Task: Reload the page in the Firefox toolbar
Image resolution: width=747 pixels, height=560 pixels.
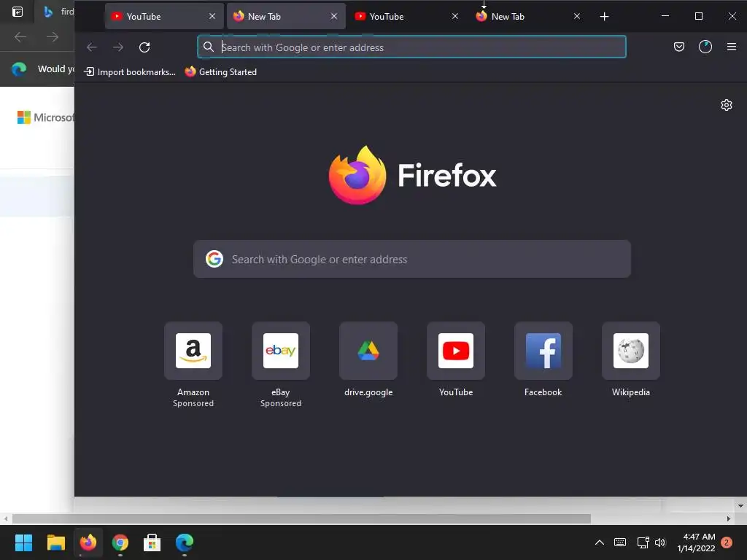Action: [x=144, y=47]
